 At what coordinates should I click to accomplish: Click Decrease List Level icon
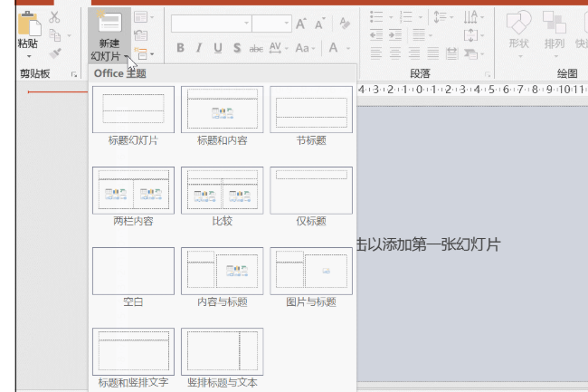pos(376,35)
